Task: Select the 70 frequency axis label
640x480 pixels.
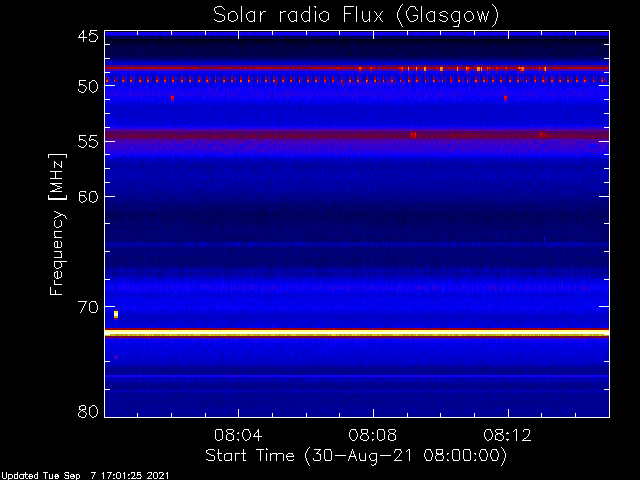Action: (88, 307)
